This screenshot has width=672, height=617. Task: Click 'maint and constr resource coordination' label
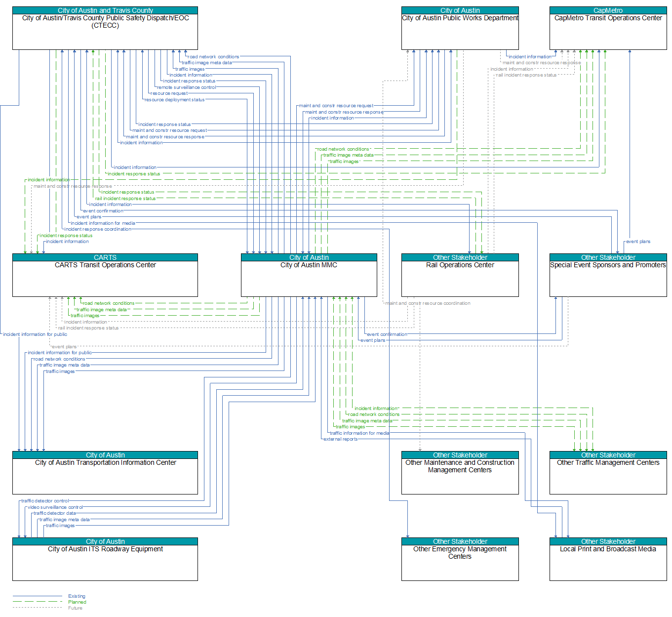tap(428, 303)
